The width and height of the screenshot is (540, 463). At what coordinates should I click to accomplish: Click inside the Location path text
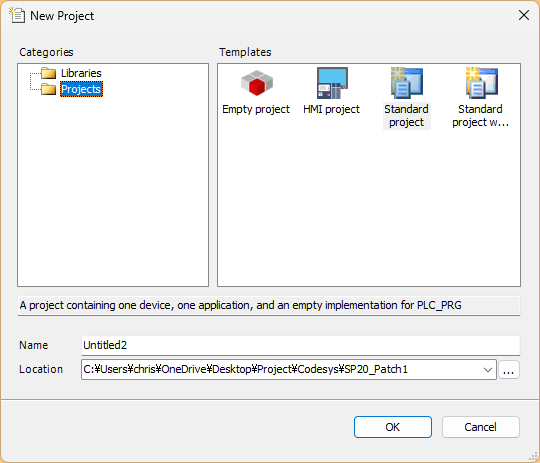point(246,369)
